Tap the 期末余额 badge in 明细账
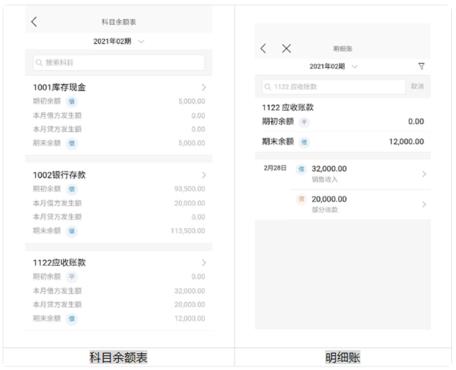Image resolution: width=456 pixels, height=370 pixels. point(304,142)
